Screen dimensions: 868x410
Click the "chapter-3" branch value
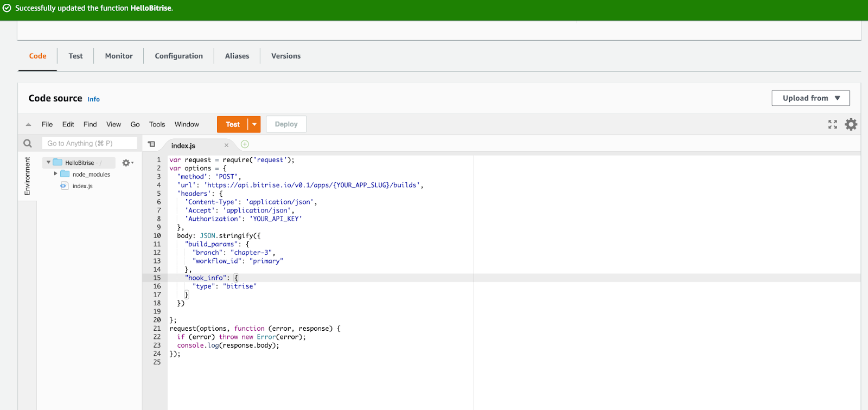251,252
